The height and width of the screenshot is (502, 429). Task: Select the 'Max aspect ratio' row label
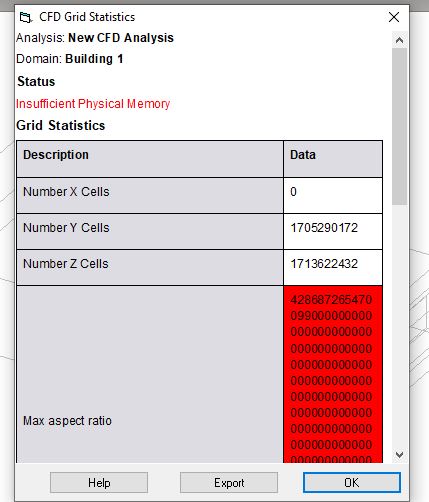(x=67, y=421)
